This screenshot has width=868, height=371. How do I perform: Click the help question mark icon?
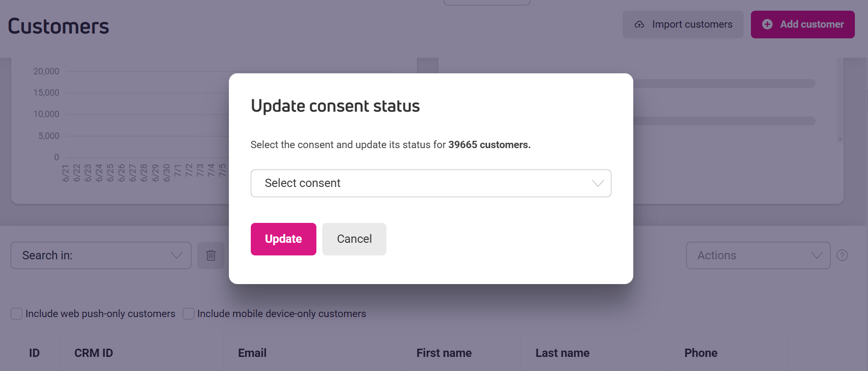point(842,255)
